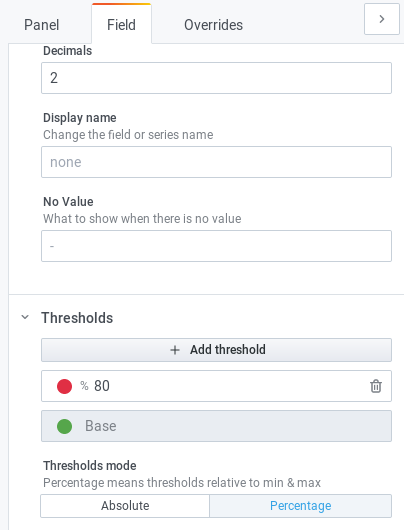Viewport: 404px width, 530px height.
Task: Collapse the Thresholds section using its chevron
Action: [25, 317]
